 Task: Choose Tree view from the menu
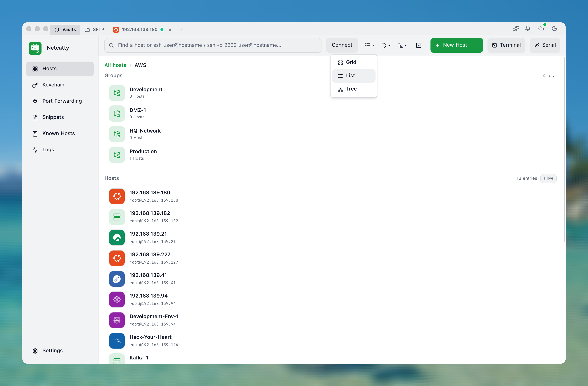(354, 89)
